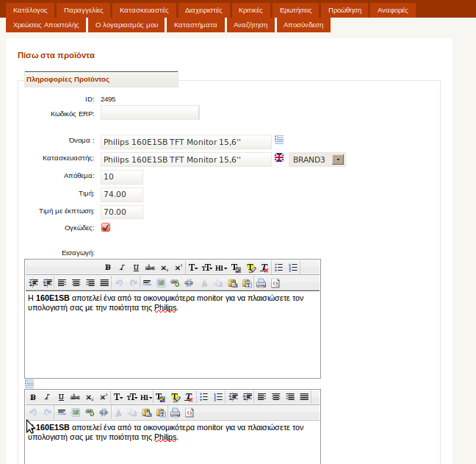Uncheck the Ογκώδες checkbox
The height and width of the screenshot is (464, 476).
106,227
